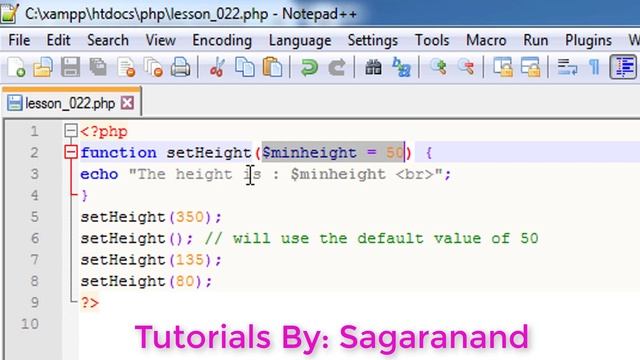Click line number 1 in the margin
Viewport: 640px width, 360px height.
[x=34, y=131]
